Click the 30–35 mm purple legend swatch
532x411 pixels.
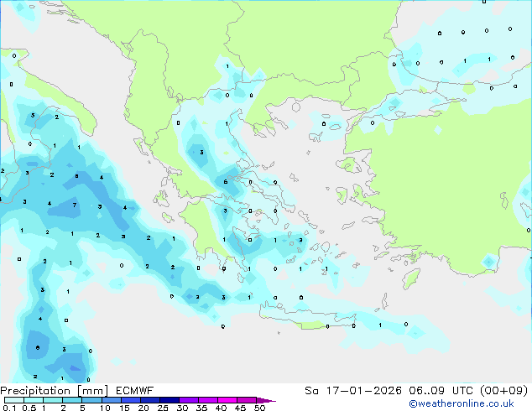[x=188, y=400]
